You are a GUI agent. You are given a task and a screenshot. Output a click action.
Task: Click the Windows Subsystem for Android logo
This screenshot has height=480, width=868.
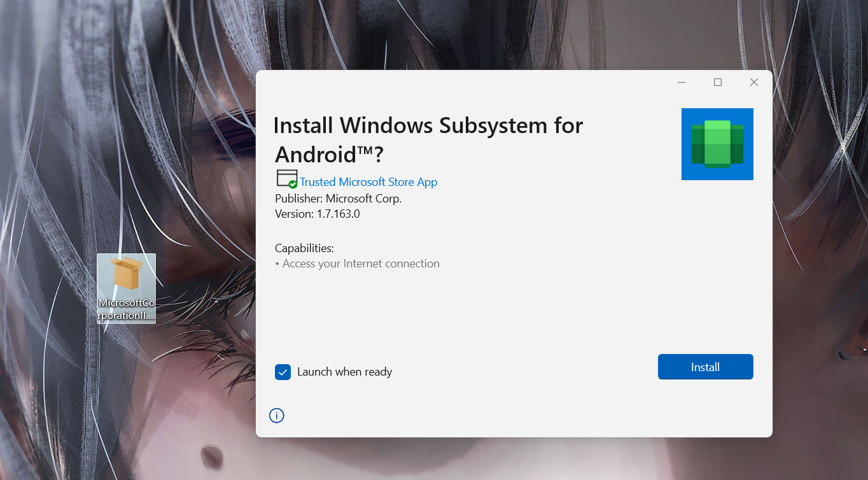click(717, 144)
